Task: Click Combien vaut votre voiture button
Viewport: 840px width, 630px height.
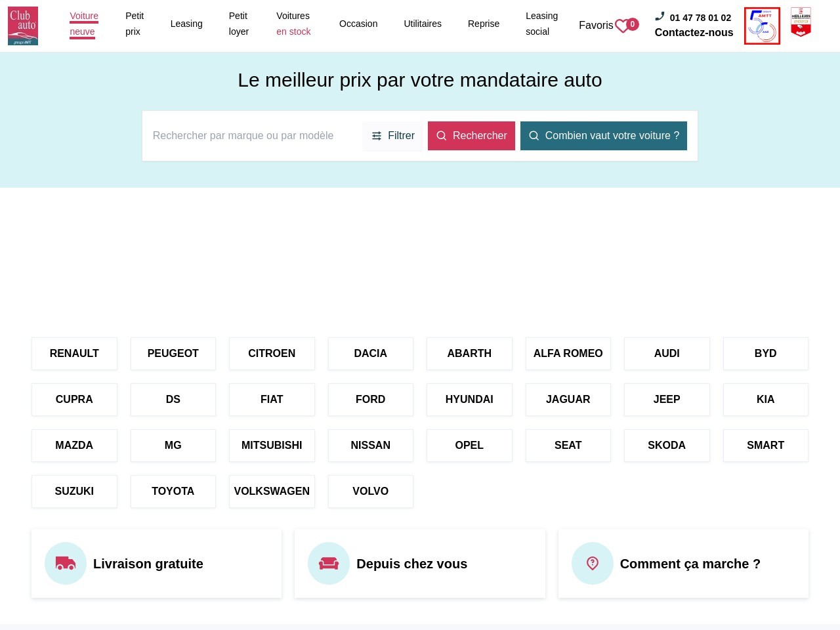Action: click(x=603, y=136)
